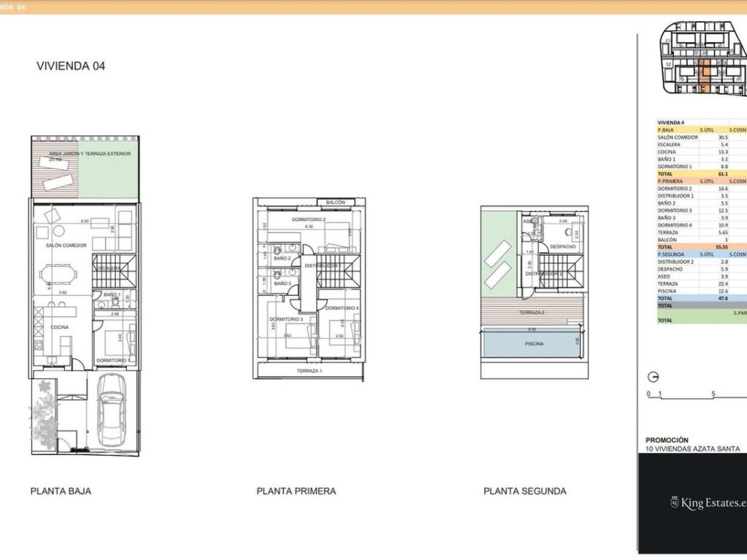747x560 pixels.
Task: Click the orange highlighted unit in site map
Action: pyautogui.click(x=706, y=76)
